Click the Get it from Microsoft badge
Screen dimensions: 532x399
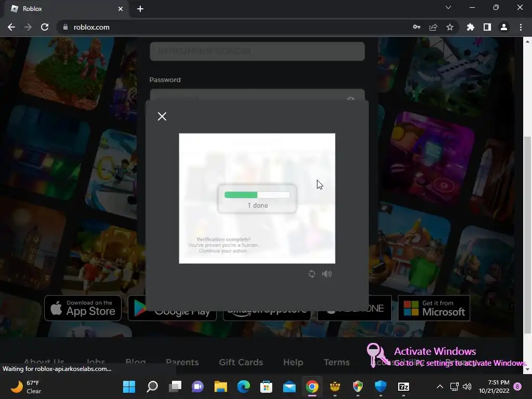(x=434, y=308)
